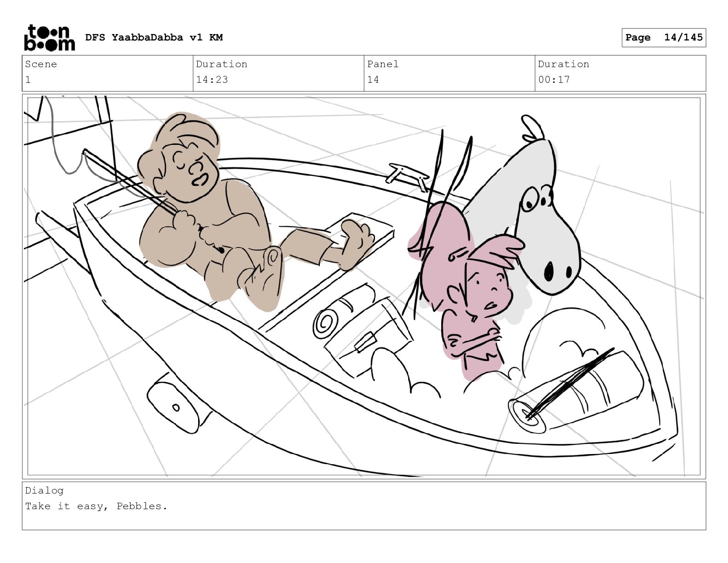The image size is (728, 563).
Task: Click the panel 'Duration' label above 00:17
Action: (x=563, y=64)
